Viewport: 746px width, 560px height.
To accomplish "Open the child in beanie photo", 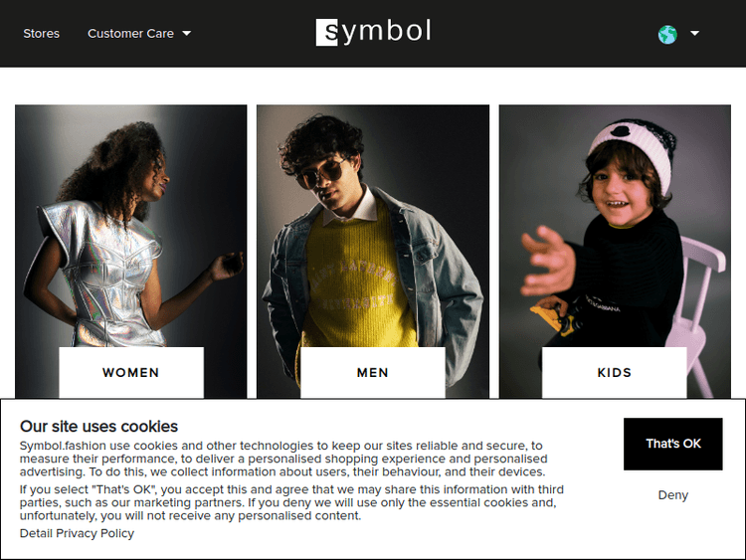I will [x=615, y=226].
